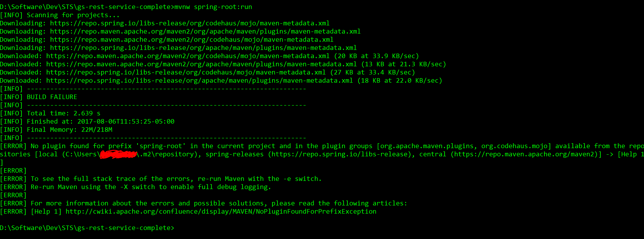Click the Downloaded URL at 22.0 KB/sec
The image size is (644, 239).
click(199, 81)
